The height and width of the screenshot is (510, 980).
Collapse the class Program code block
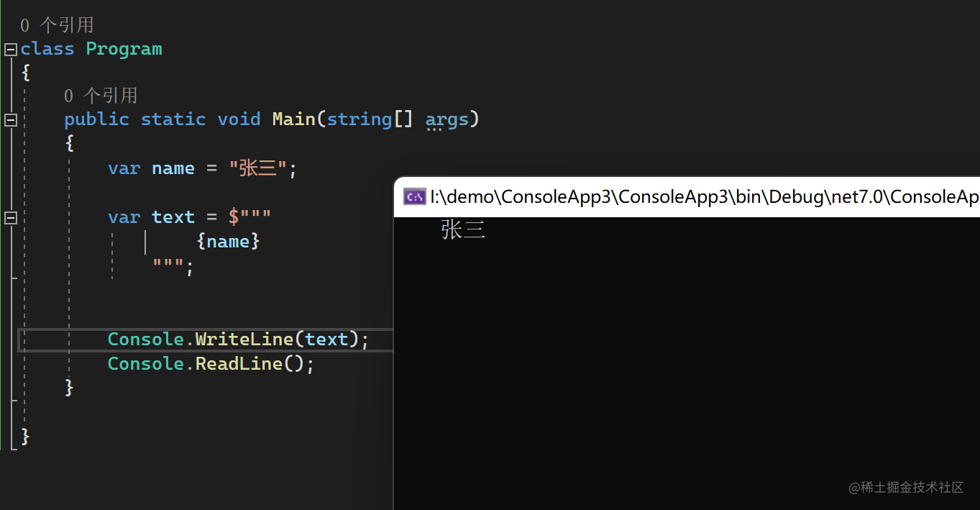click(x=10, y=49)
